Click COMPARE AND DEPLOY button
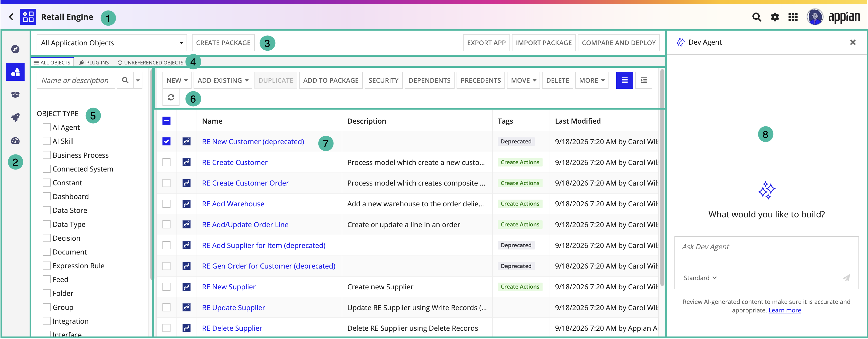This screenshot has height=339, width=868. pos(619,43)
